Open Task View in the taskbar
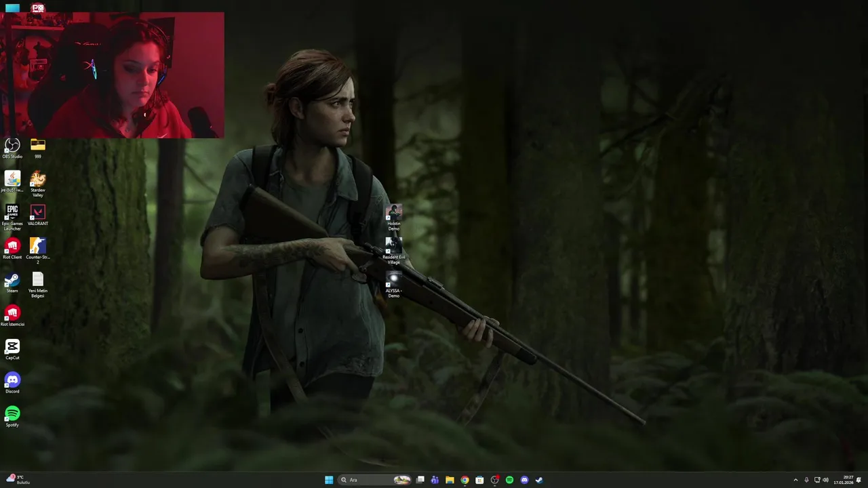 coord(420,480)
